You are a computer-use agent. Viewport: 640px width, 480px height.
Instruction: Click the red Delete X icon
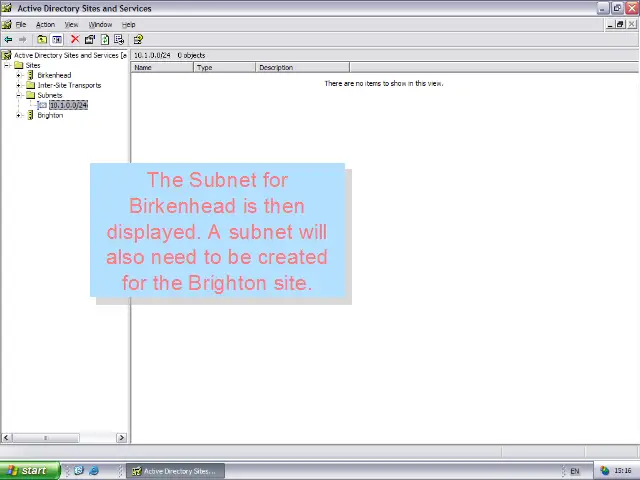[x=75, y=39]
